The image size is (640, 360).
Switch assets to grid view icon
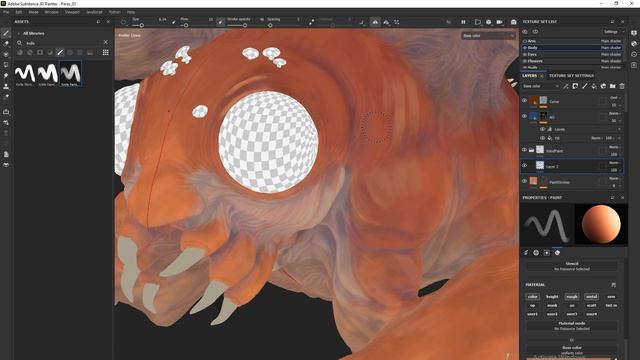tap(106, 52)
